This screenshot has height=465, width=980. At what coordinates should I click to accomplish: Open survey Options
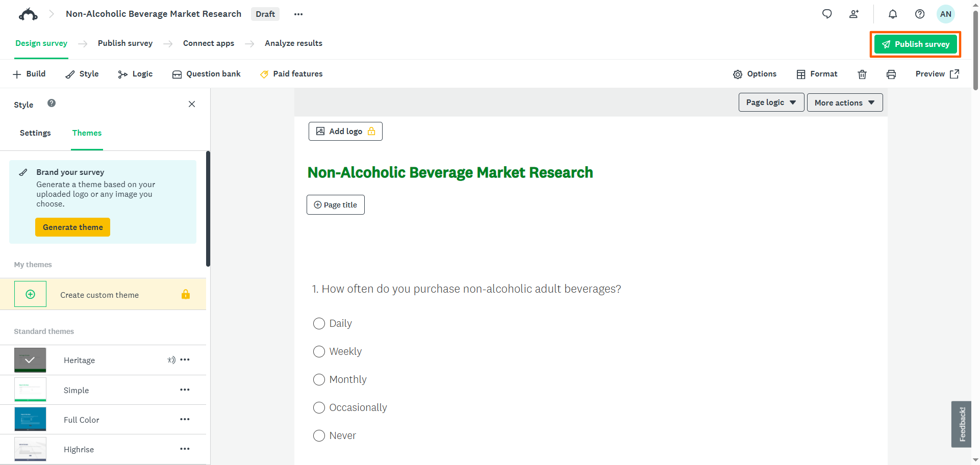pyautogui.click(x=755, y=74)
